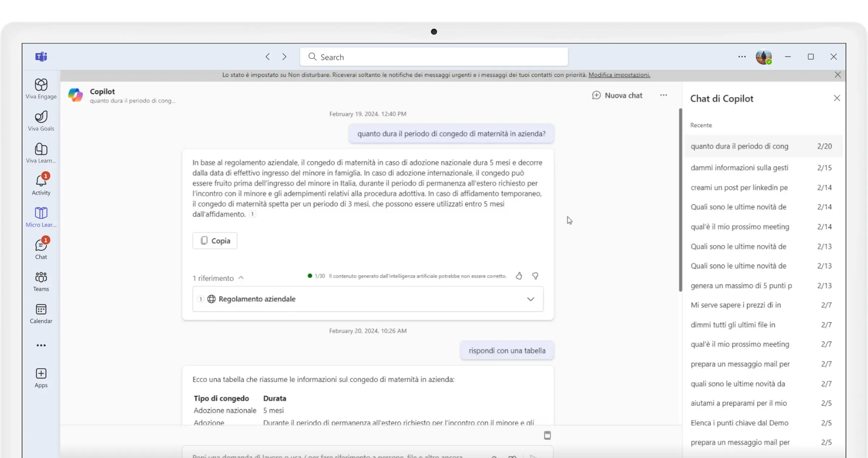Open recent chat 'quanto dura il periodo di cong'

tap(763, 146)
